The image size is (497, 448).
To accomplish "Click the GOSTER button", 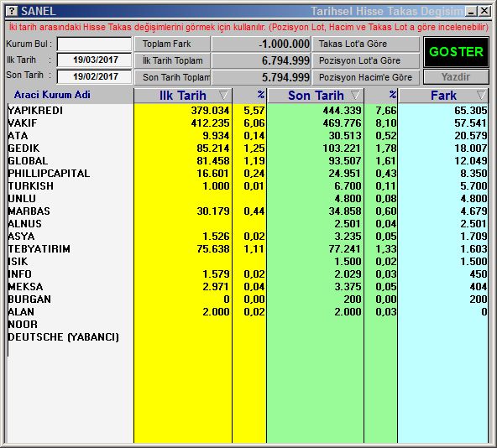I will [456, 52].
